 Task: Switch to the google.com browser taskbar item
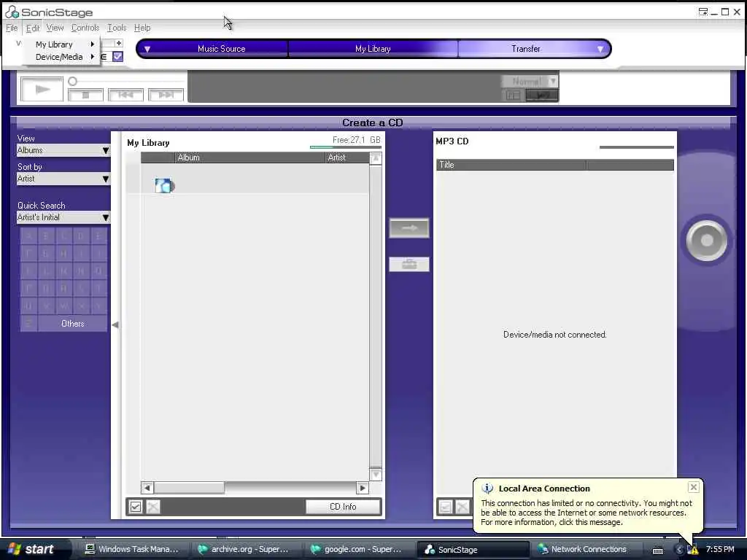tap(357, 549)
